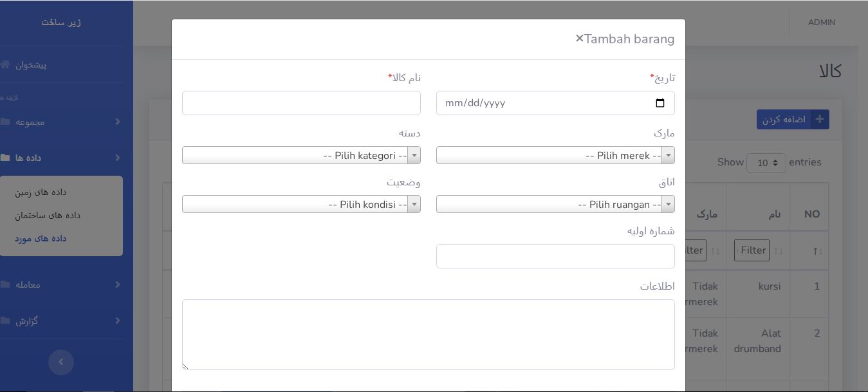Close the Tambah barang dialog
This screenshot has height=392, width=868.
click(579, 39)
